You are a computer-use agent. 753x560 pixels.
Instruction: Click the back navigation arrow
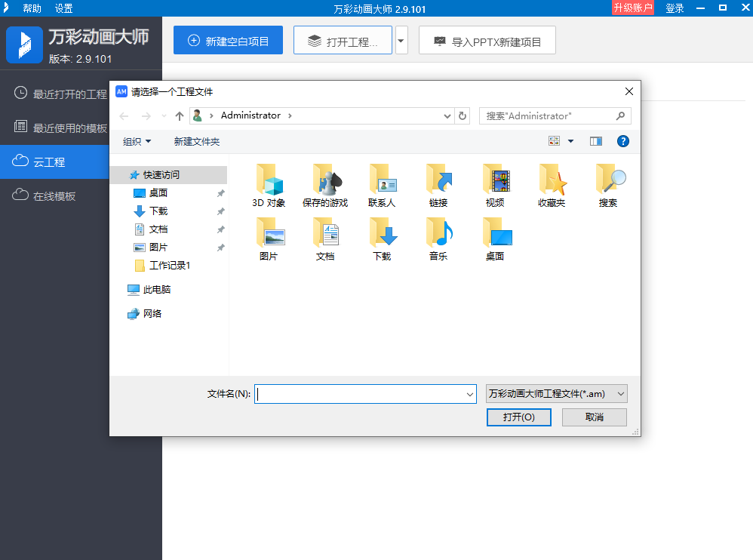[124, 115]
